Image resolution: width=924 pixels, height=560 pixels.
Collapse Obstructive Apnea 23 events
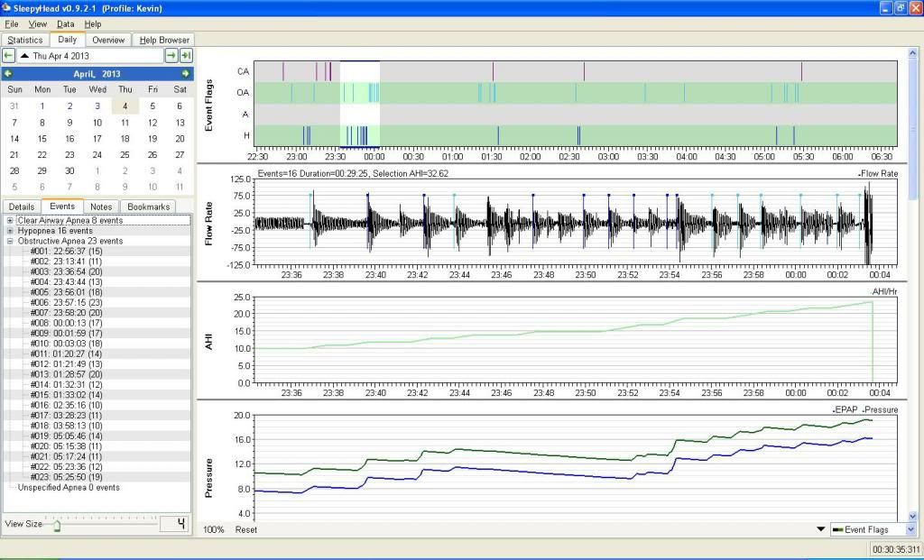10,241
